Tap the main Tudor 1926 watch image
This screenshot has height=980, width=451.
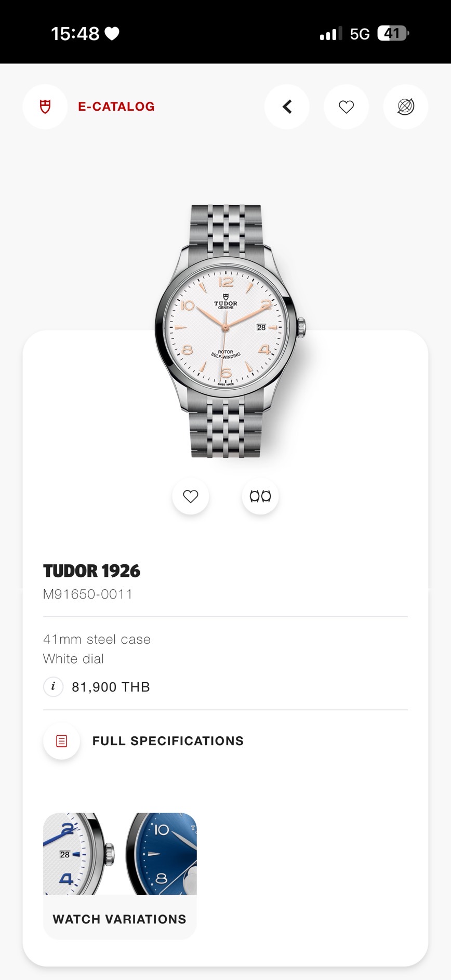(x=226, y=331)
